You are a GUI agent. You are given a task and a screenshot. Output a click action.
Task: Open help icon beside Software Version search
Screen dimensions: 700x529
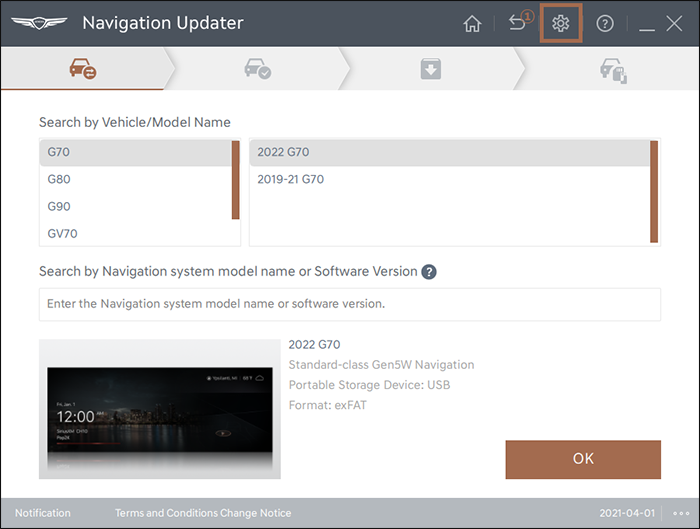[429, 272]
